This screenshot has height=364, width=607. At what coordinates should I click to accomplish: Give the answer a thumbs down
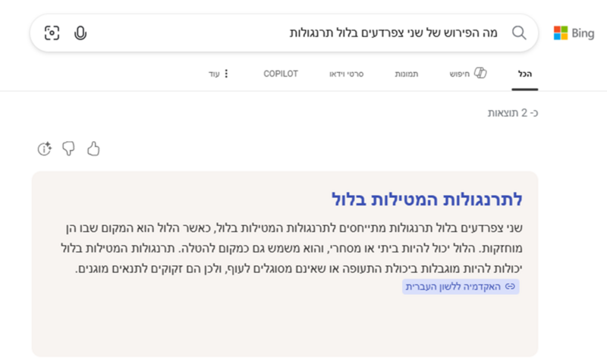click(68, 149)
